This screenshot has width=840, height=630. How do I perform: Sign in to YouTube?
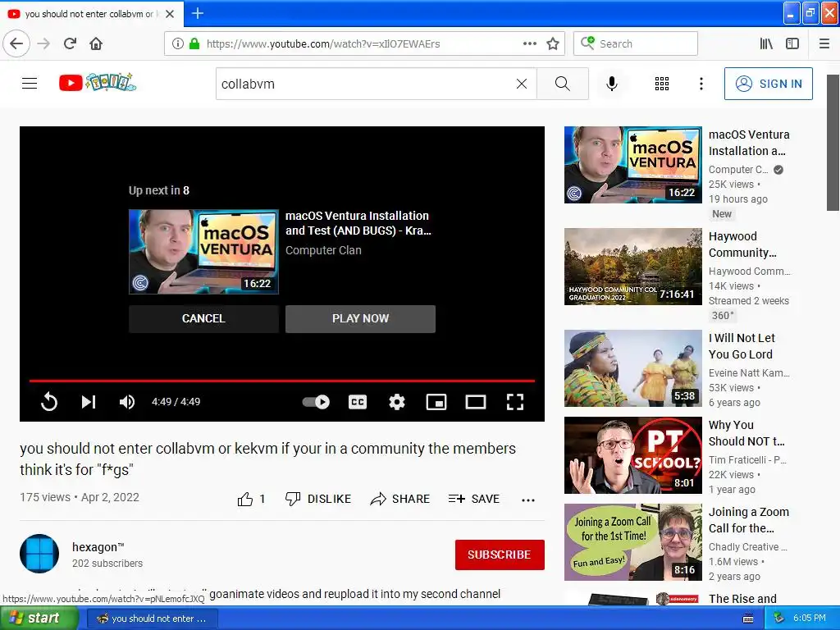coord(768,84)
